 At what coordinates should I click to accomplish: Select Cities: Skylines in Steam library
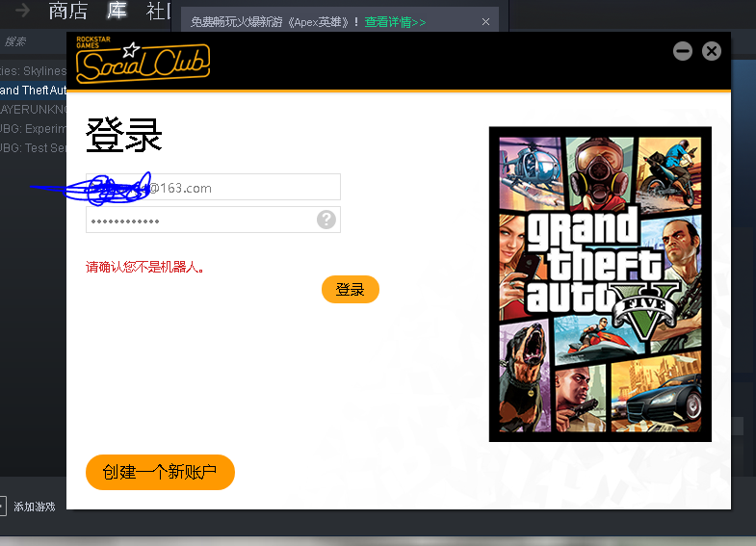pos(34,71)
